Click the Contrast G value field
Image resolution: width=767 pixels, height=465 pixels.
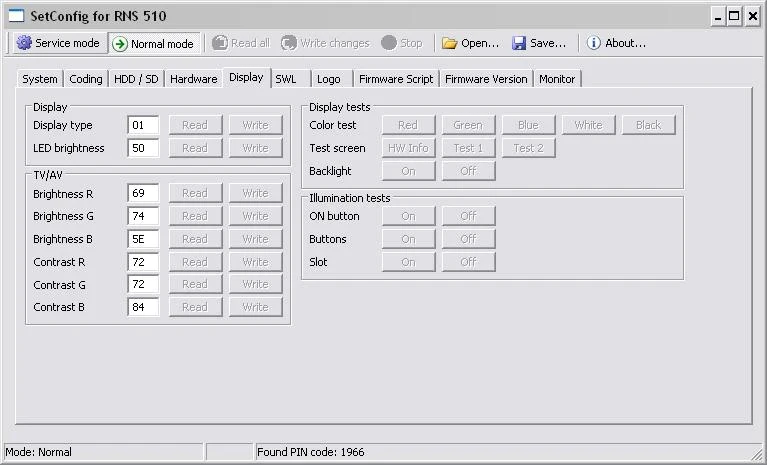click(x=143, y=284)
